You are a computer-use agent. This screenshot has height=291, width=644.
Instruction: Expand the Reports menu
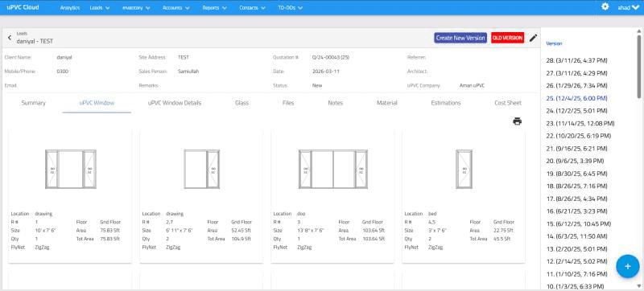pos(214,8)
